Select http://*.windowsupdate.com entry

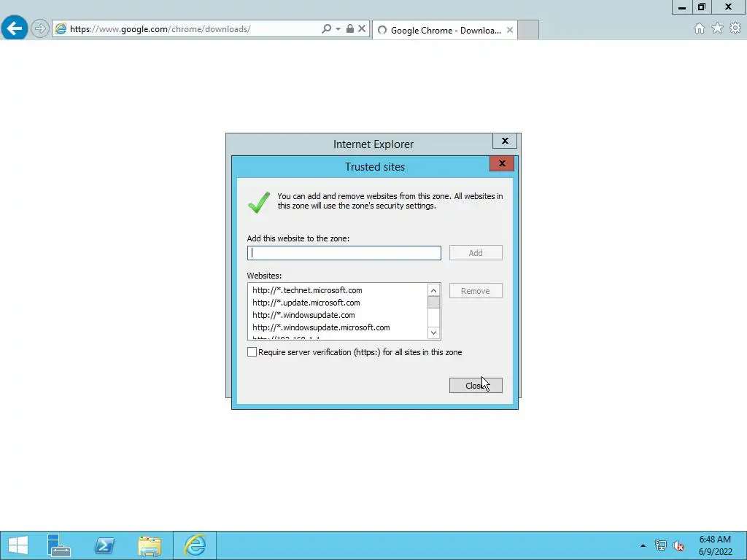[303, 315]
